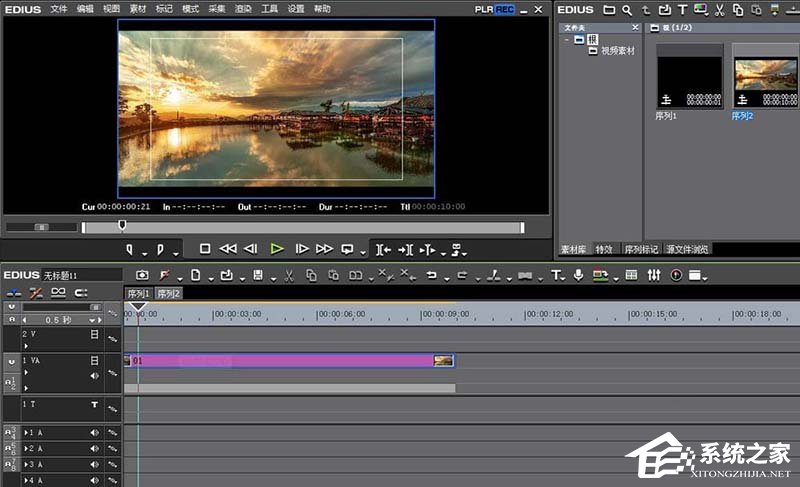Open the 文件 menu
The height and width of the screenshot is (487, 800).
(59, 8)
